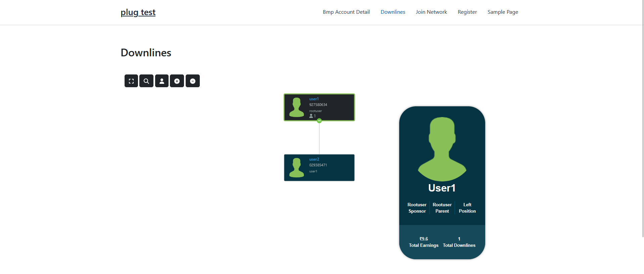The image size is (644, 274).
Task: Click the user profile toolbar icon
Action: point(162,81)
